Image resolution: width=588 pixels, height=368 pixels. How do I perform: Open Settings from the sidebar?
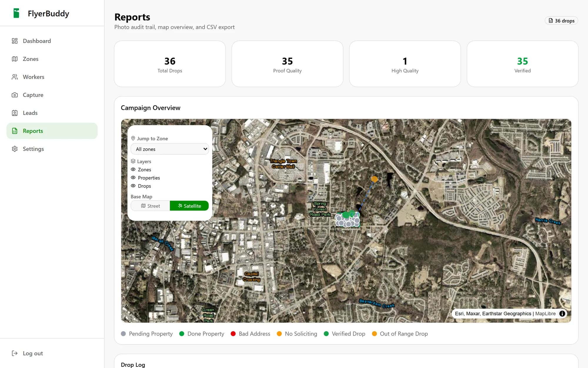52,149
